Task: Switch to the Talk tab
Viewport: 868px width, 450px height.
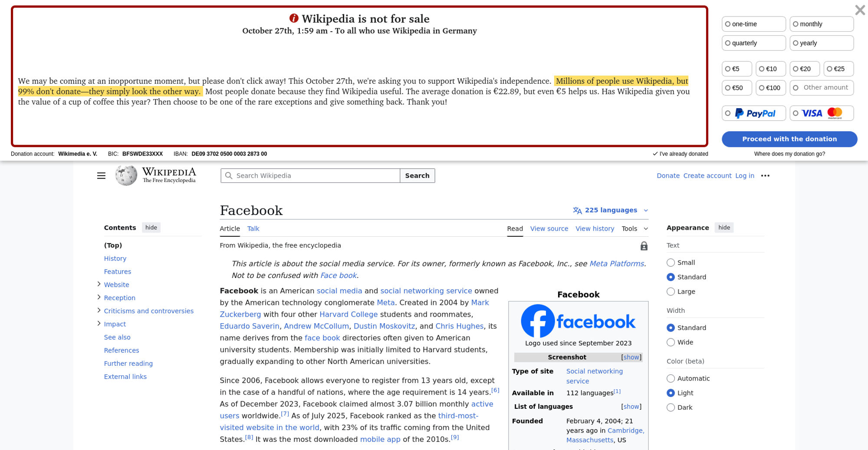Action: [253, 228]
